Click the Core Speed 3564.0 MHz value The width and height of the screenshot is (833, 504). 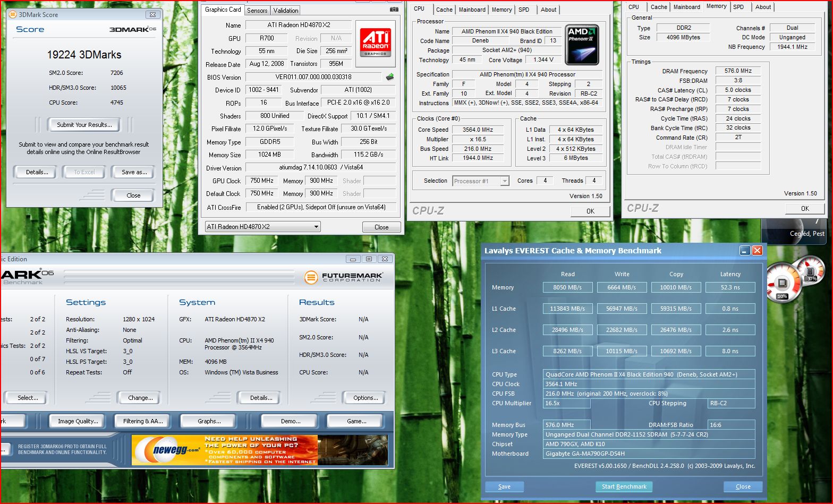[x=477, y=130]
